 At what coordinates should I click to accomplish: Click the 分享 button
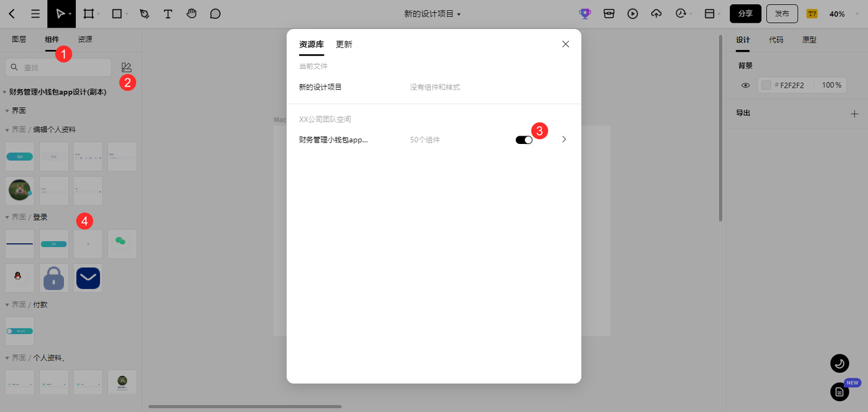[x=745, y=13]
